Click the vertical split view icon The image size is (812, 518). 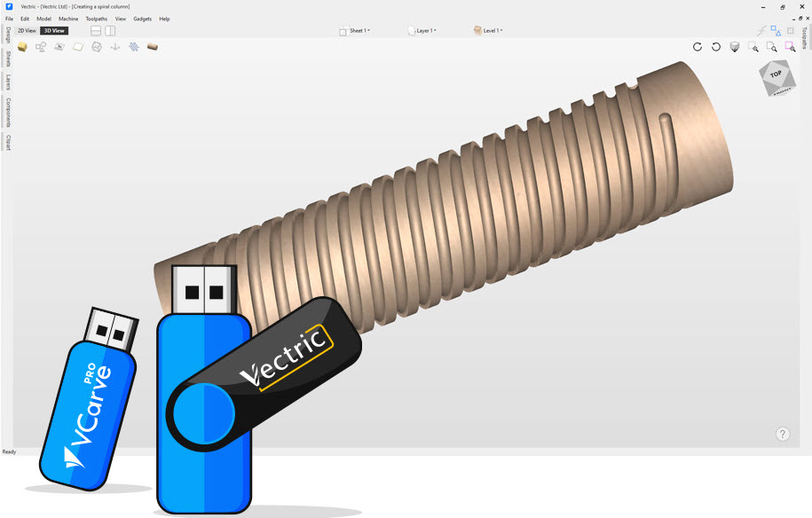click(110, 30)
